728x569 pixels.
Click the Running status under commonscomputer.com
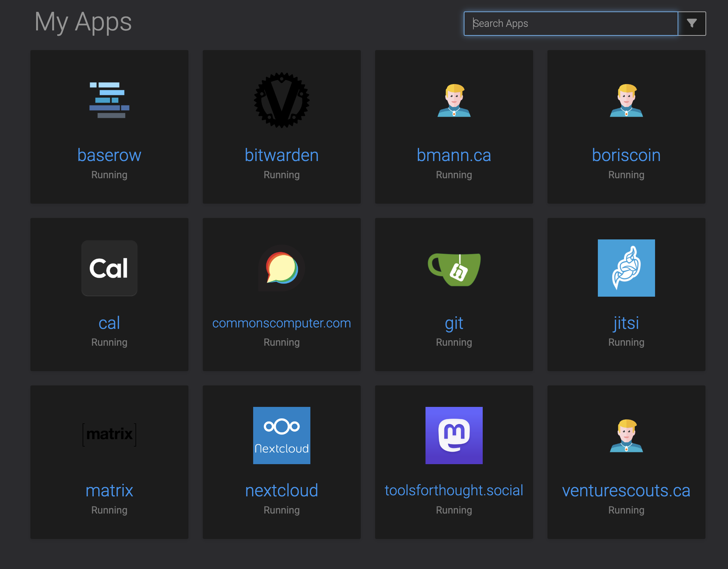(282, 342)
